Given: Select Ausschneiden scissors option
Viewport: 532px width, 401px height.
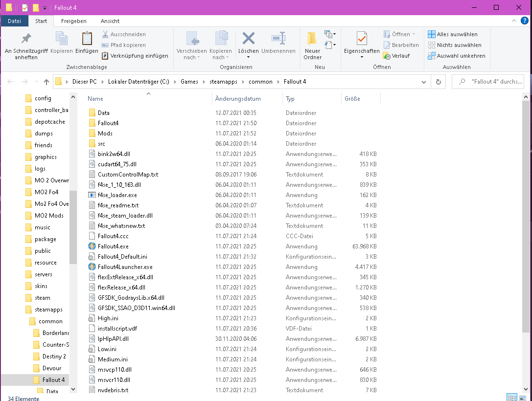Looking at the screenshot, I should pos(124,34).
